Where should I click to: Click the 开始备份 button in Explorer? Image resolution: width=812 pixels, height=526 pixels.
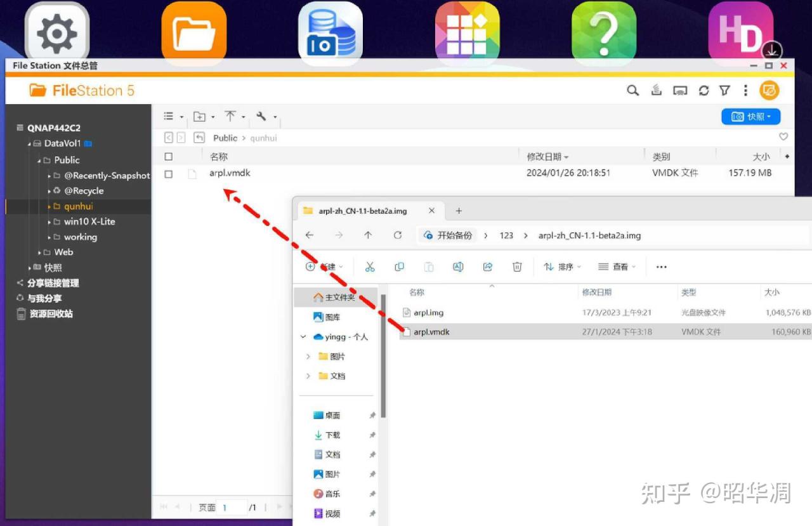tap(449, 235)
